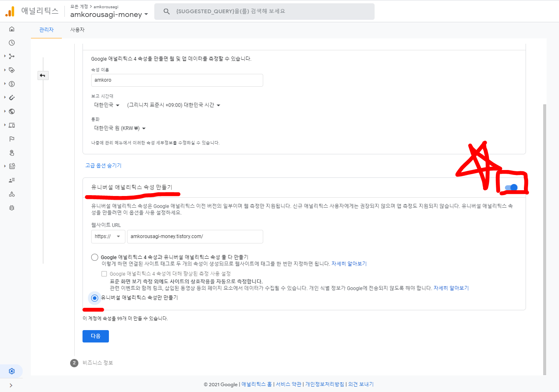Open the https:// protocol dropdown
Viewport: 559px width, 392px height.
click(x=108, y=236)
